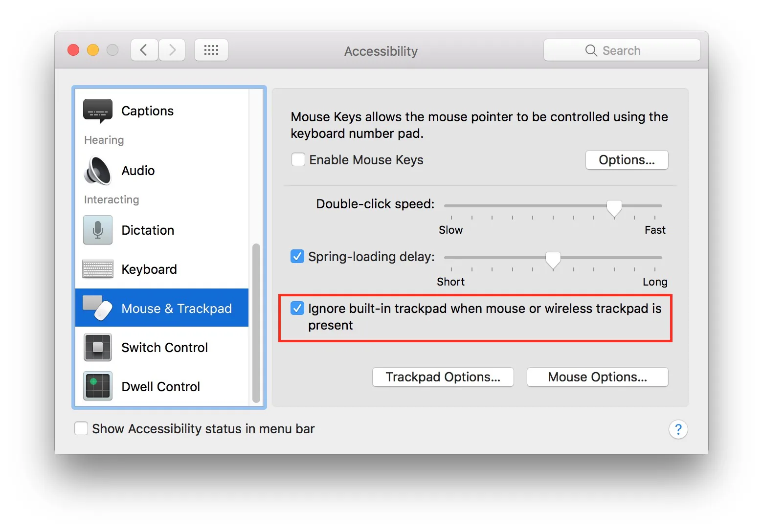Select the Dictation text label
Image resolution: width=763 pixels, height=532 pixels.
pyautogui.click(x=148, y=230)
